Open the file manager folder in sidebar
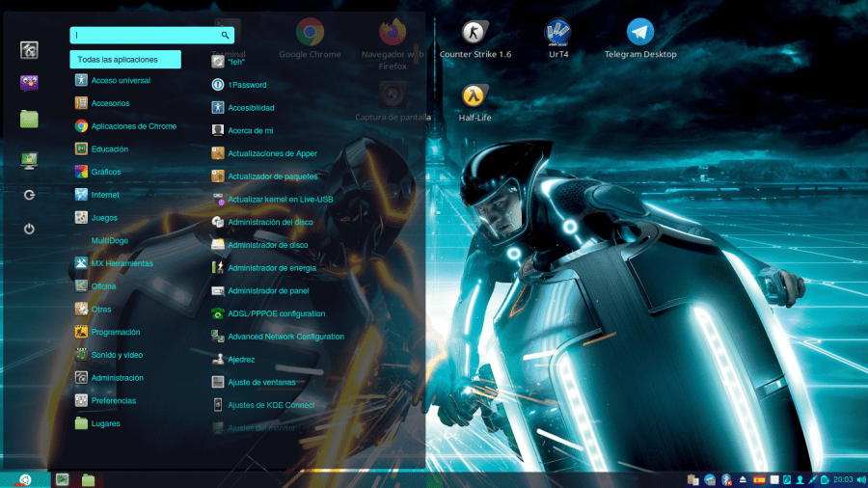The height and width of the screenshot is (488, 868). click(x=29, y=119)
